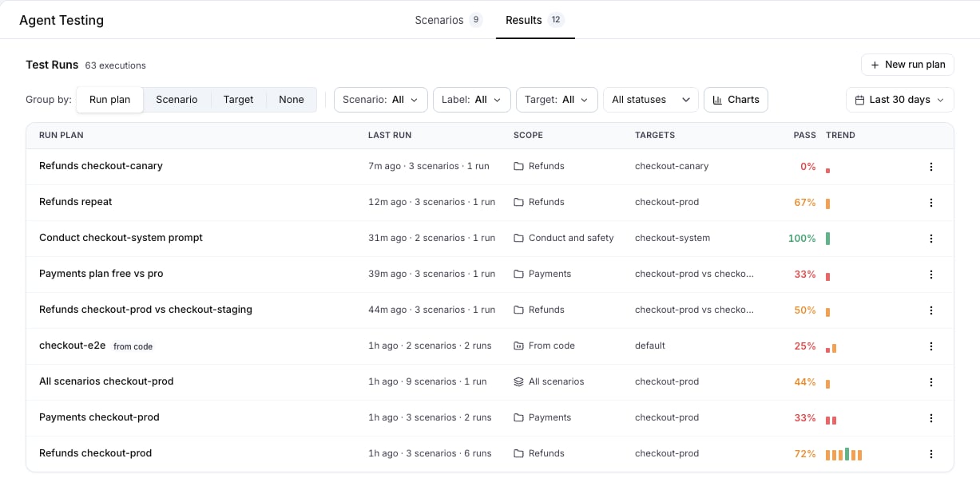
Task: Switch to the Scenarios tab
Action: click(x=449, y=20)
